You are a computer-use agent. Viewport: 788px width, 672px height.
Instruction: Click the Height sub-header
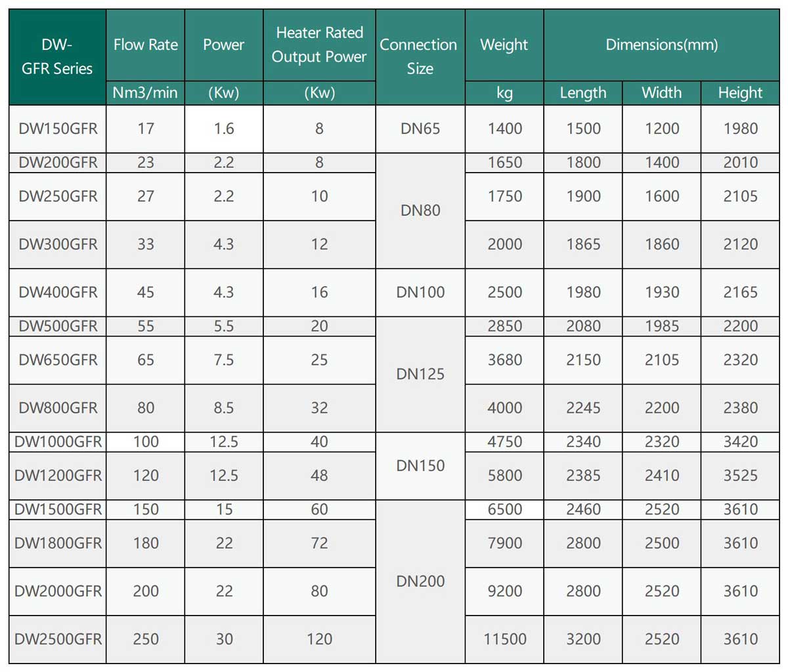click(740, 93)
